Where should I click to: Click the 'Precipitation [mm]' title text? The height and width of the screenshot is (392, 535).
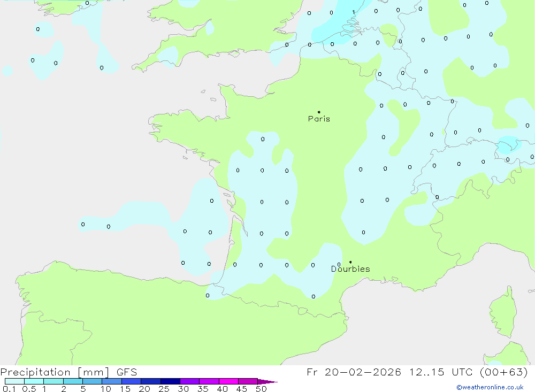(x=55, y=372)
